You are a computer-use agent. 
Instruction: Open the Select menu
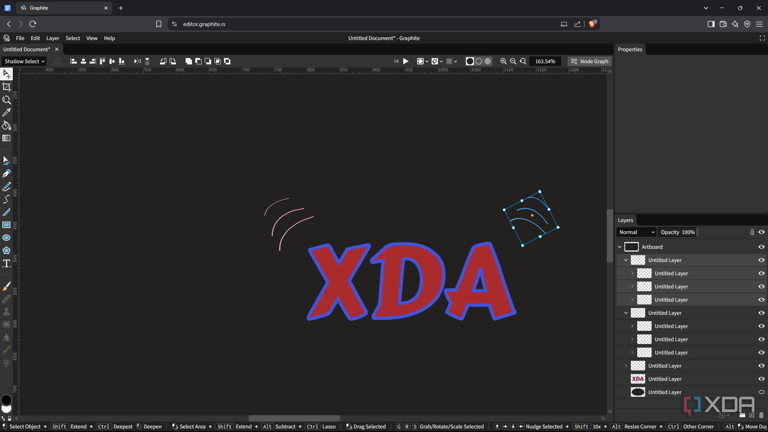[x=72, y=38]
